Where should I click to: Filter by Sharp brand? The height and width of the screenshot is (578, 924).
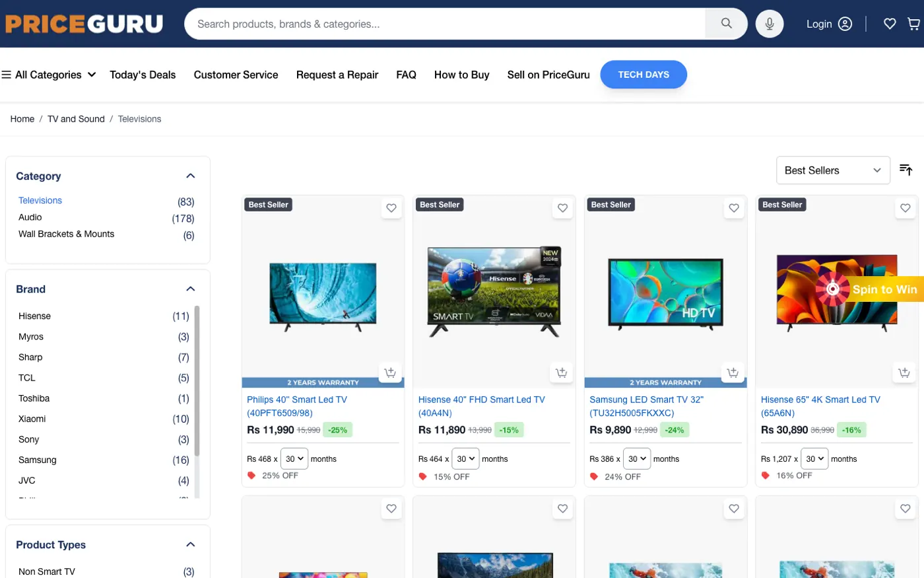coord(30,357)
